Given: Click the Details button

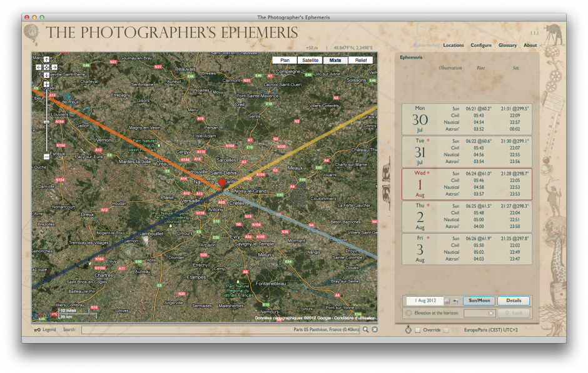Looking at the screenshot, I should coord(514,301).
